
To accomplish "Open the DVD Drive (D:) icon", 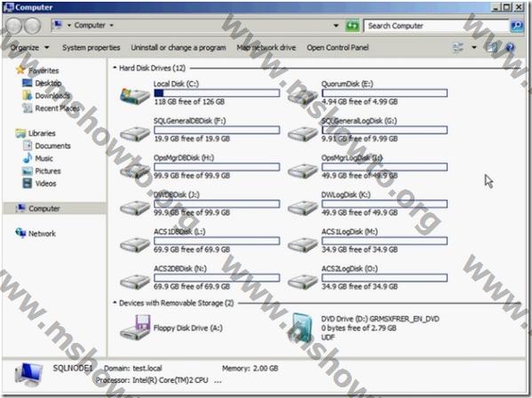I will click(x=300, y=328).
